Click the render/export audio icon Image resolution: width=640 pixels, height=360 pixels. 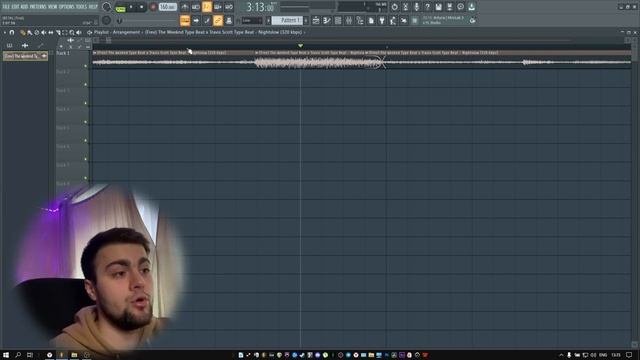coord(449,7)
